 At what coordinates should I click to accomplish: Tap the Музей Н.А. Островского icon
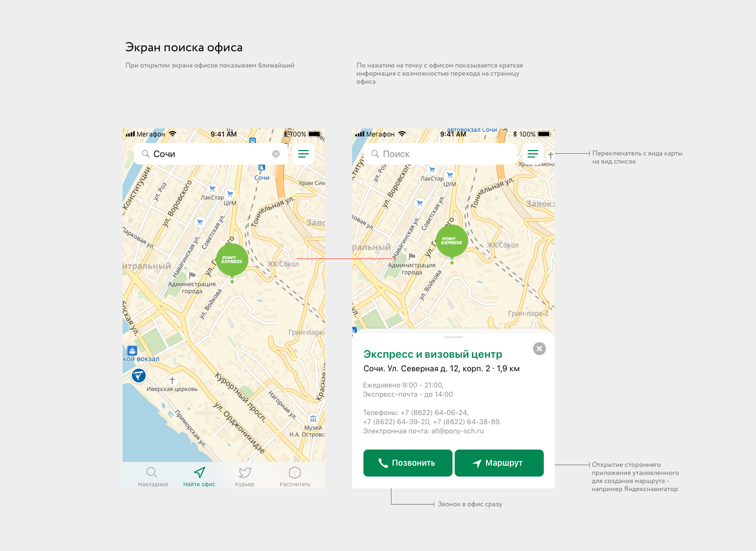pos(313,419)
